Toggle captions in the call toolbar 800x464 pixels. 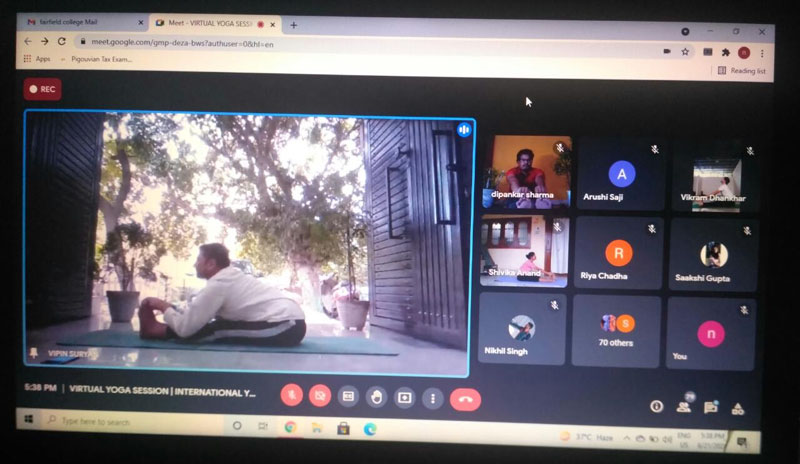coord(348,397)
